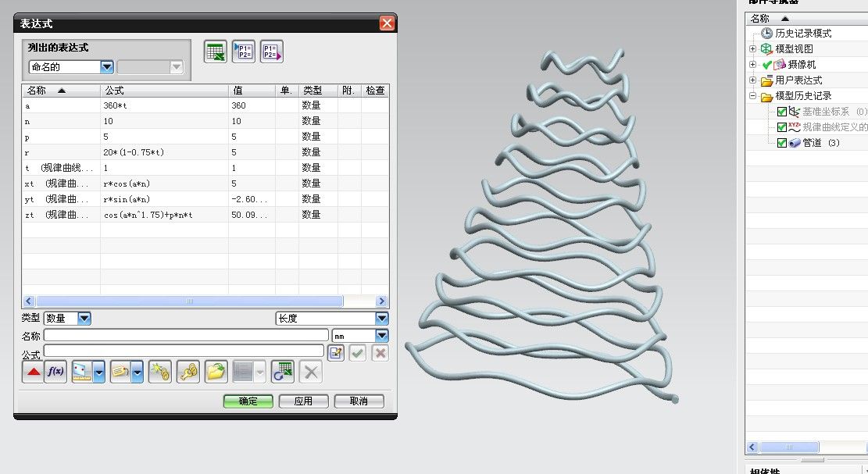Uncheck the 管道 (3) feature checkbox

pos(782,143)
